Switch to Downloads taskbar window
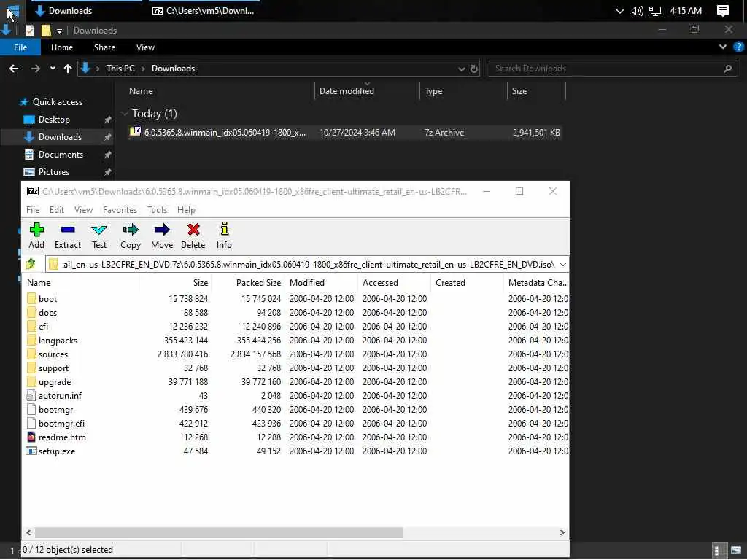The image size is (747, 560). click(x=86, y=10)
